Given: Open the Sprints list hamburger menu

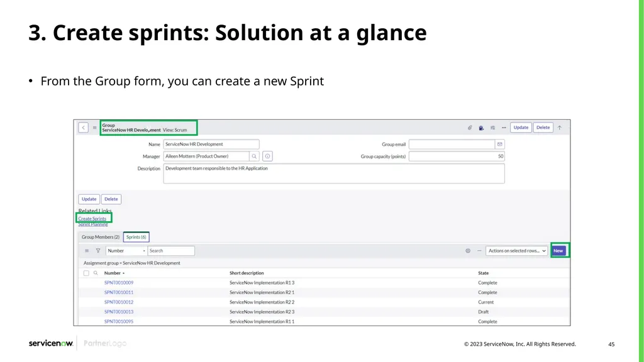Looking at the screenshot, I should pyautogui.click(x=87, y=251).
